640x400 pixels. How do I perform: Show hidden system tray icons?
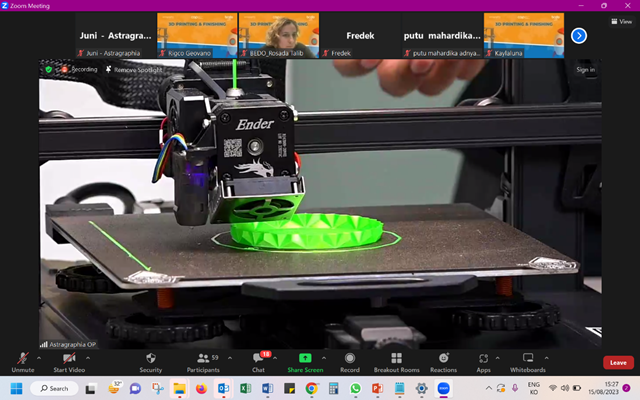(488, 388)
